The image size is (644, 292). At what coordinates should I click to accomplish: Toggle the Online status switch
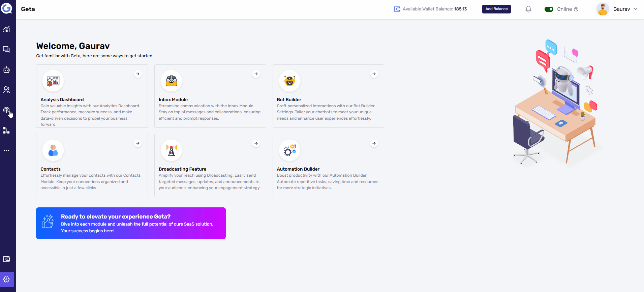click(x=549, y=9)
